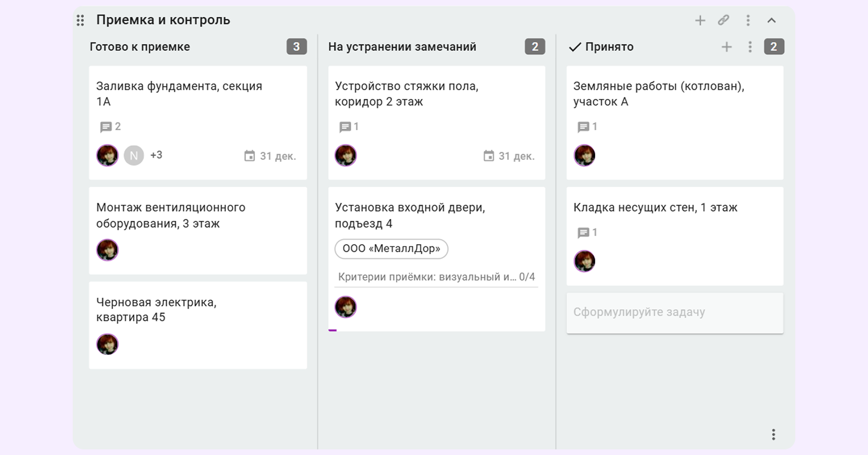Screen dimensions: 868x455
Task: Click the drag handle beside Приемка и контроль
Action: [81, 21]
